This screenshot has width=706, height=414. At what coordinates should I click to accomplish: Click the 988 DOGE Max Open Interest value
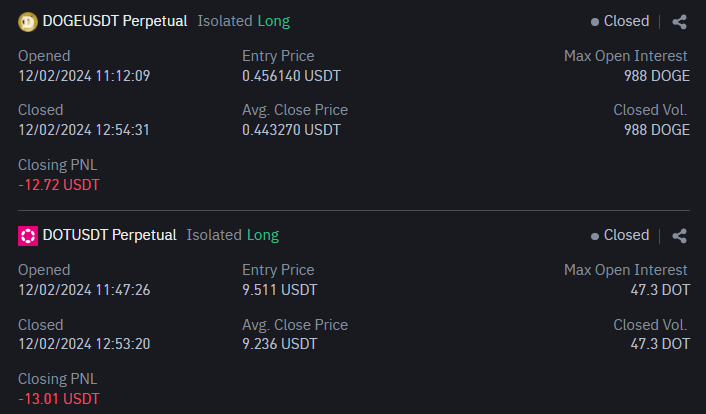pyautogui.click(x=657, y=76)
